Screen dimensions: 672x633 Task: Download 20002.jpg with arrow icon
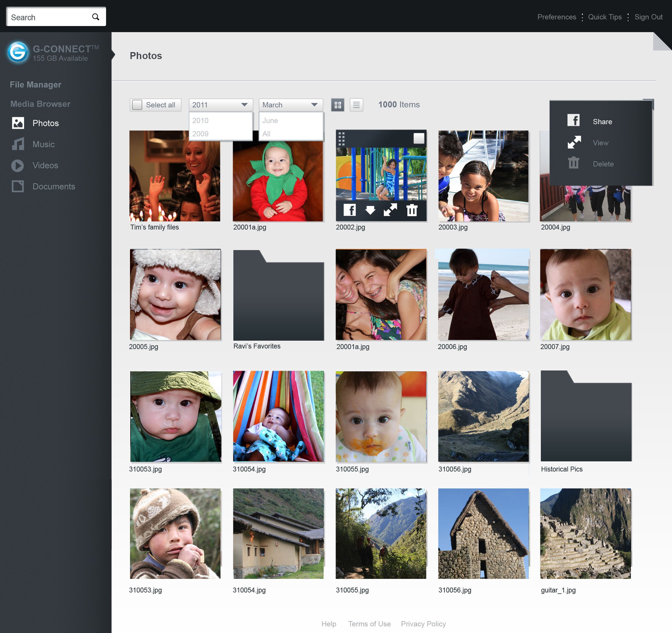tap(370, 210)
